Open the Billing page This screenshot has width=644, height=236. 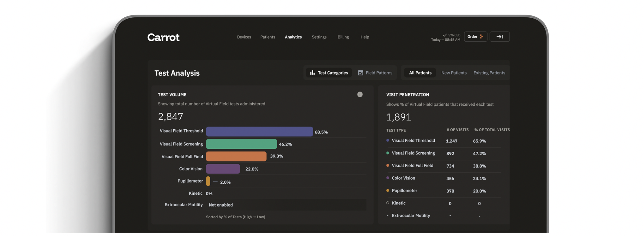point(343,37)
